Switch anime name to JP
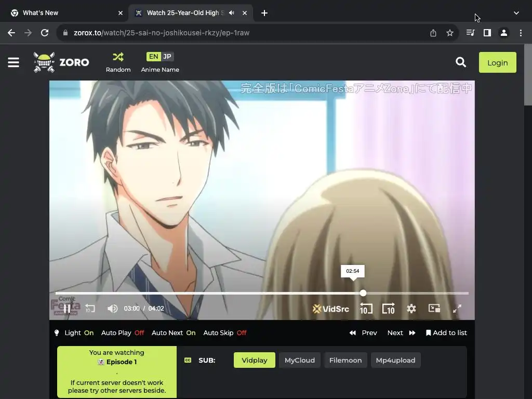The height and width of the screenshot is (399, 532). (167, 57)
